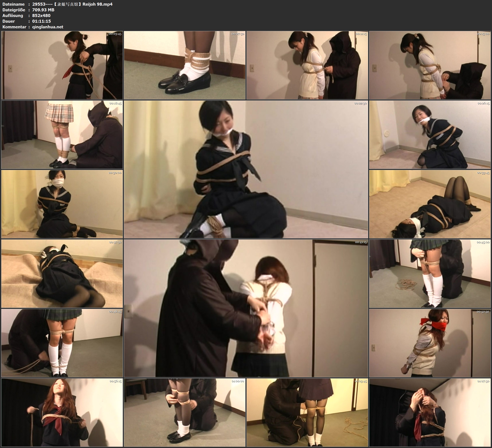Click the thumbnail at 01:00:00

(184, 412)
